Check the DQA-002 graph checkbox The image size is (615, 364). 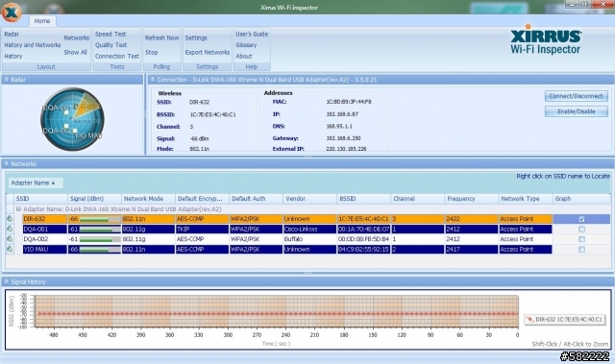581,239
